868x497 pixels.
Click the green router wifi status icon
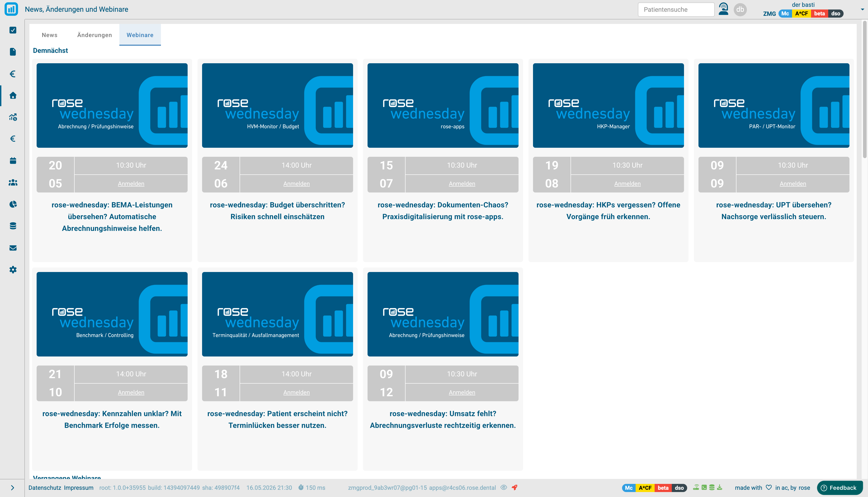[x=696, y=488]
